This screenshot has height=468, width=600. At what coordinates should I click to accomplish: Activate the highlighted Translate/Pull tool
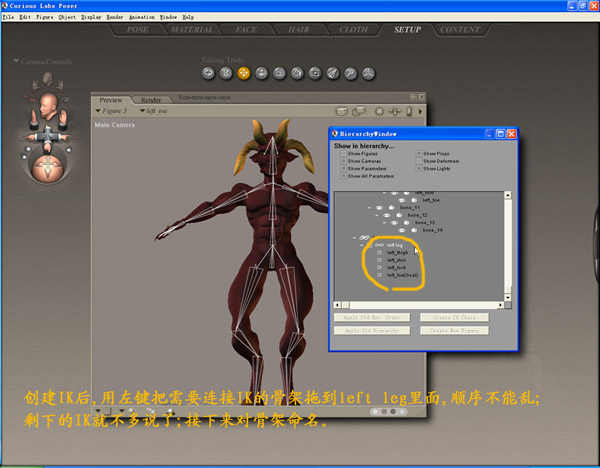pos(244,73)
